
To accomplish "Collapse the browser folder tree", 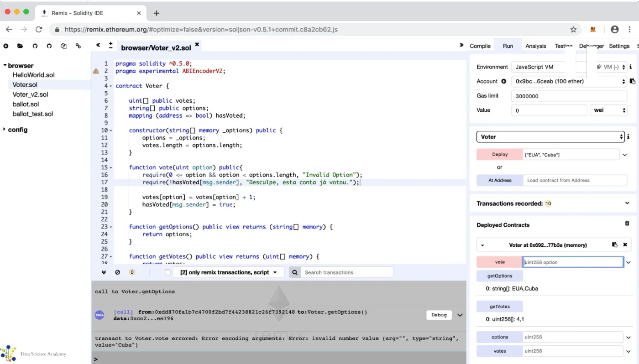I will point(5,65).
